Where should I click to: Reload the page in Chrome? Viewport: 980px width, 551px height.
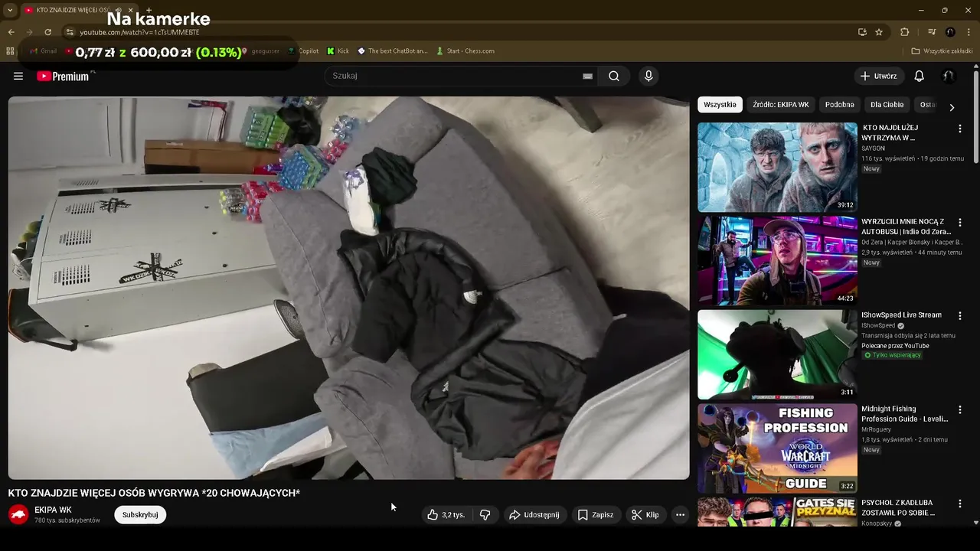click(x=47, y=32)
